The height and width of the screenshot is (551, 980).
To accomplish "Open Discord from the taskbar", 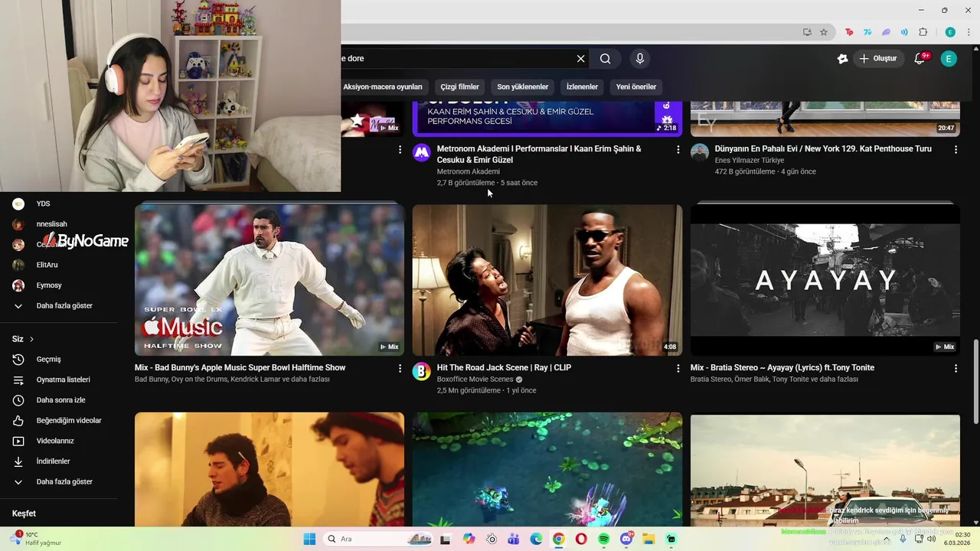I will pos(626,539).
